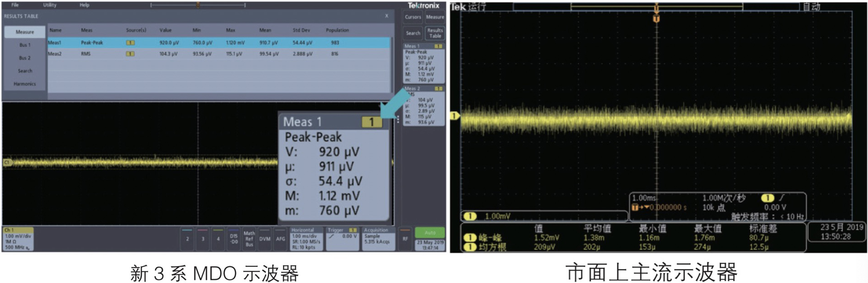868x283 pixels.
Task: Enable the AFG generator button
Action: pos(280,238)
